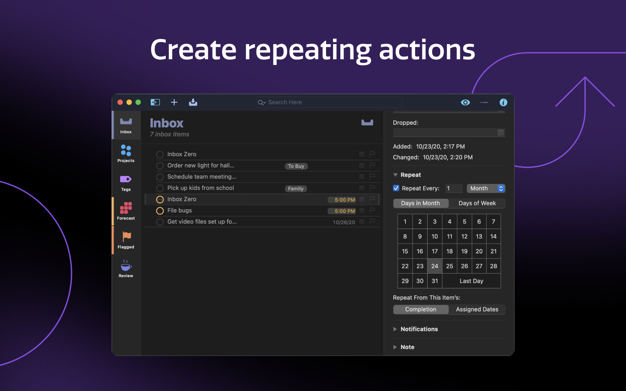Expand the Note section
This screenshot has height=391, width=626.
(x=395, y=347)
